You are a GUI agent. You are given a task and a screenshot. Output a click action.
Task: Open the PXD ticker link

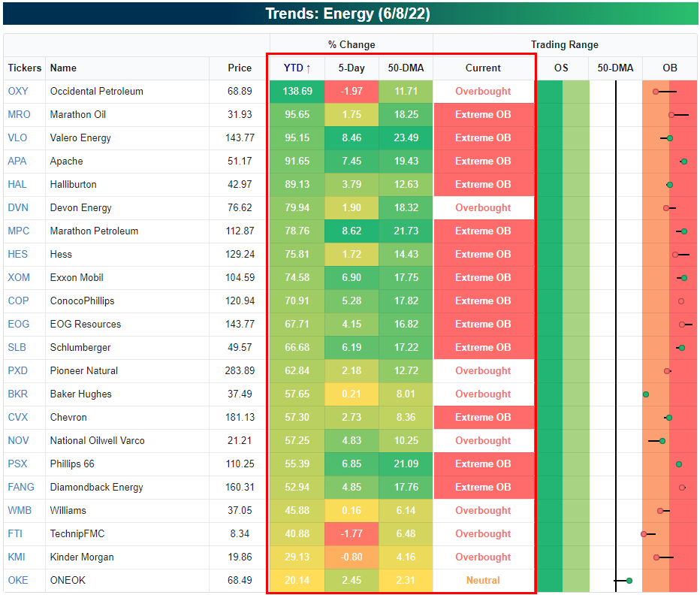(17, 371)
